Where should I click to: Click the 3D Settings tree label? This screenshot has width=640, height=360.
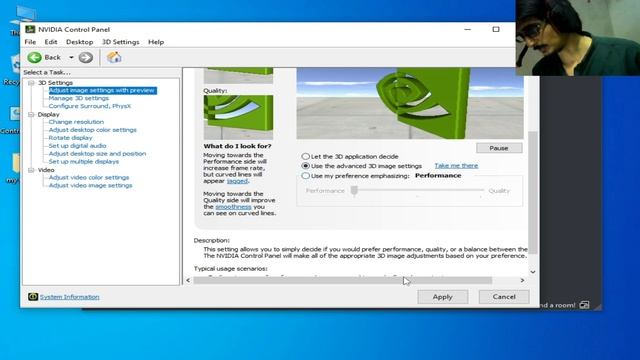click(x=55, y=83)
